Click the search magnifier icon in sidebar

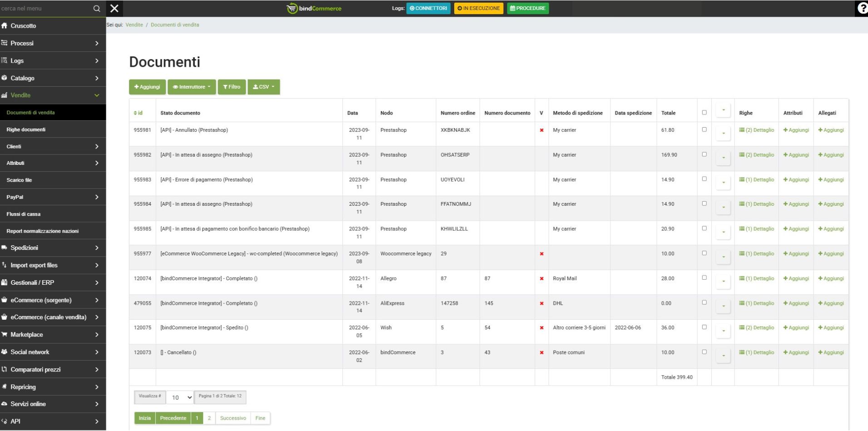(x=96, y=9)
